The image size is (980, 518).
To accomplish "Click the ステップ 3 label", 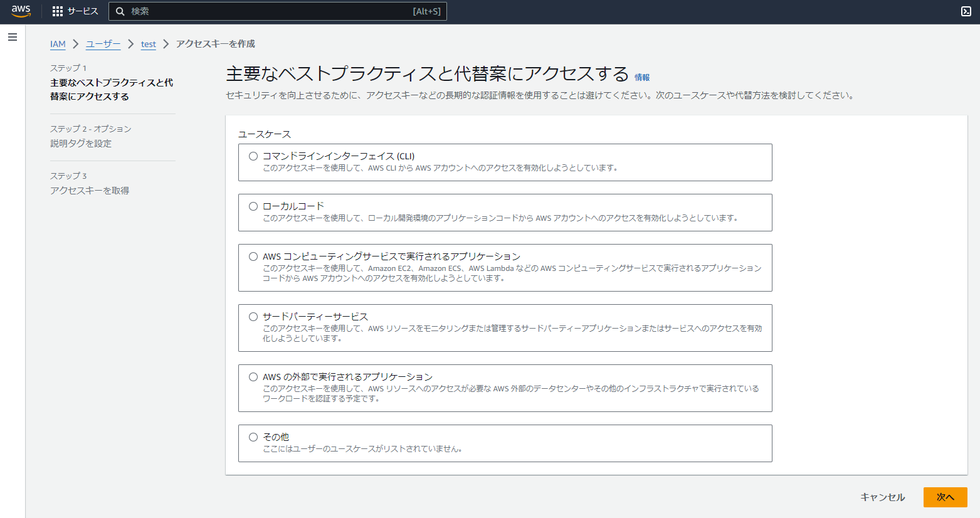I will [x=68, y=176].
